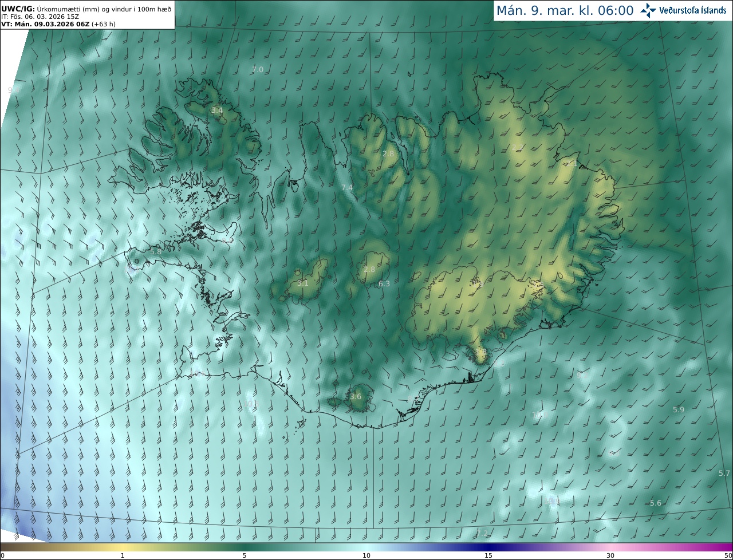Click the 7.0 value north of Westfjords
The height and width of the screenshot is (560, 733).
click(258, 69)
